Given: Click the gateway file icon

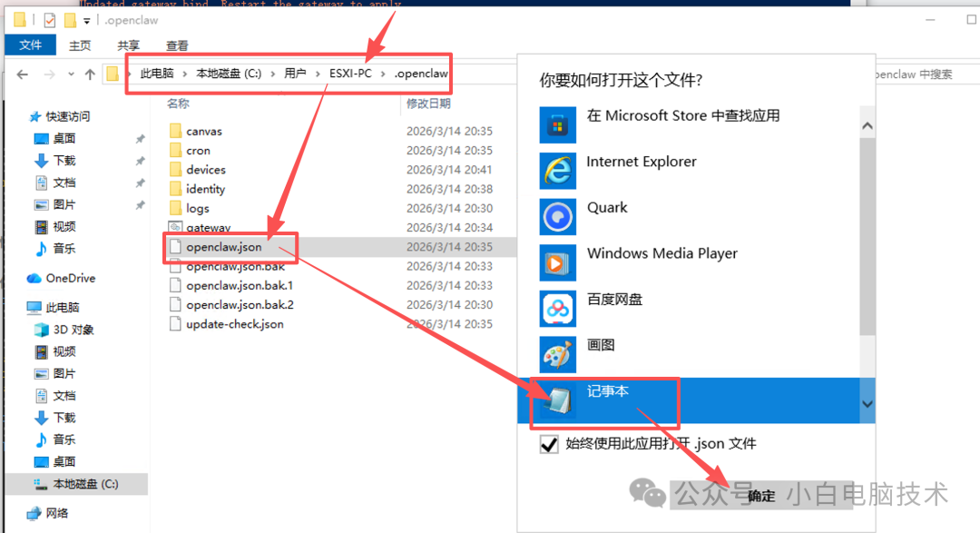Looking at the screenshot, I should click(176, 227).
